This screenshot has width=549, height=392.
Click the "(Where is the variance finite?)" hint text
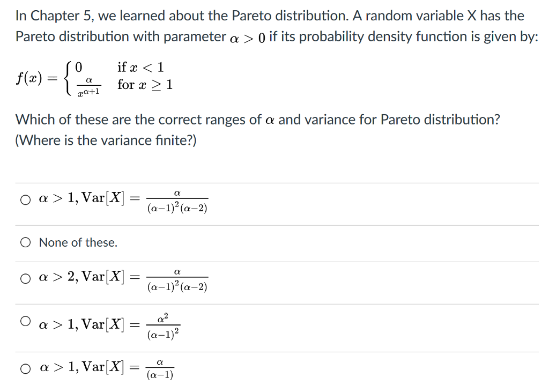tap(106, 140)
